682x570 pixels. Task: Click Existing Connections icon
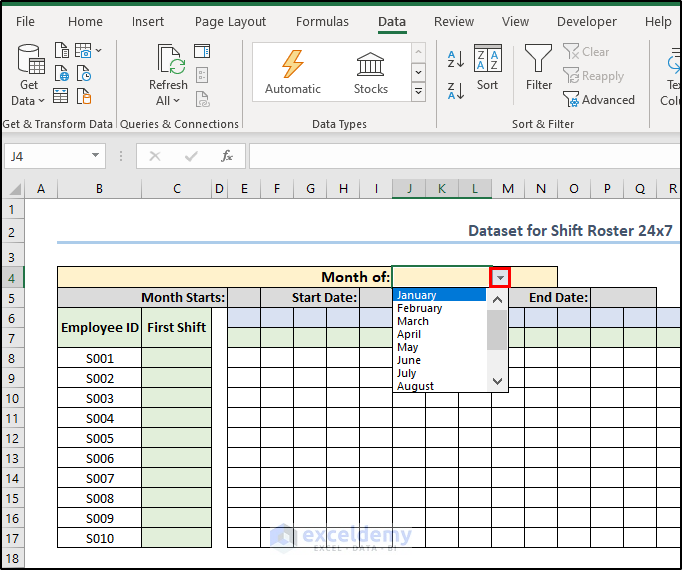[84, 96]
